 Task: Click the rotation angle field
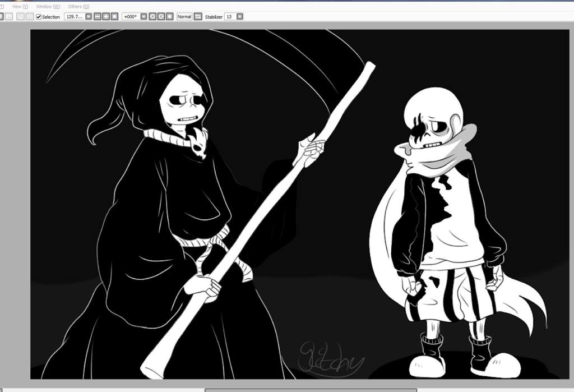click(131, 16)
